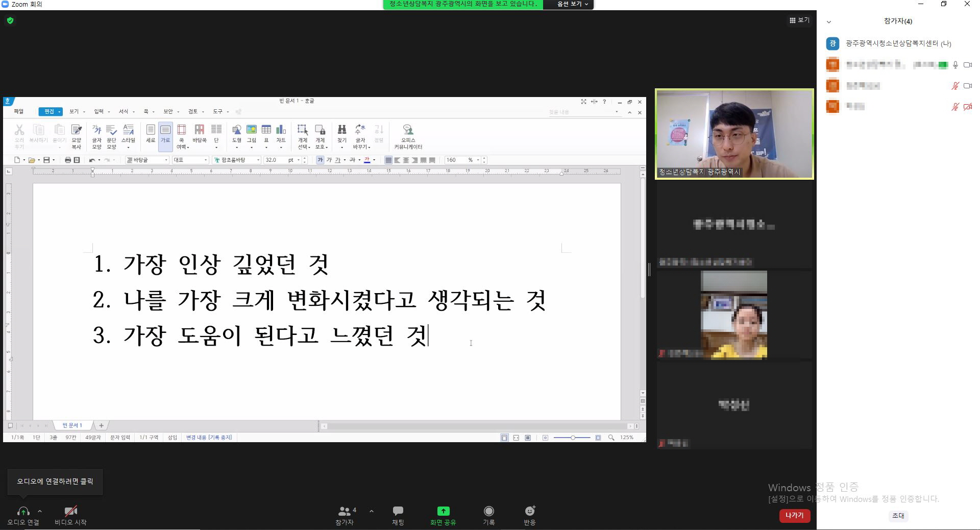This screenshot has width=980, height=530.
Task: Toggle landscape (가로) page orientation
Action: click(165, 133)
